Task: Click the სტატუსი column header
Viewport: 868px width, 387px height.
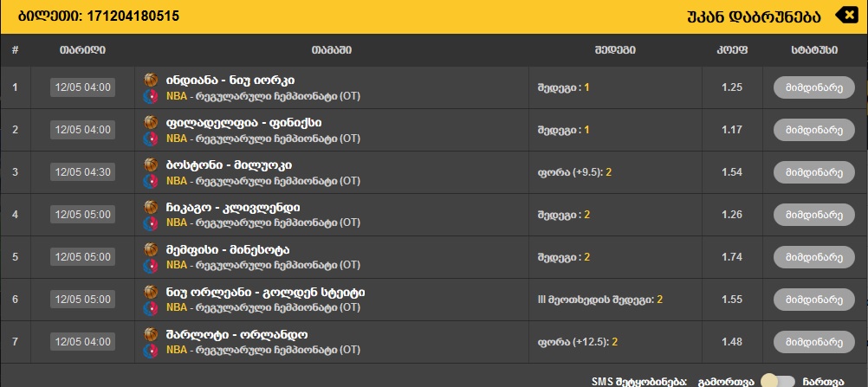Action: coord(813,50)
